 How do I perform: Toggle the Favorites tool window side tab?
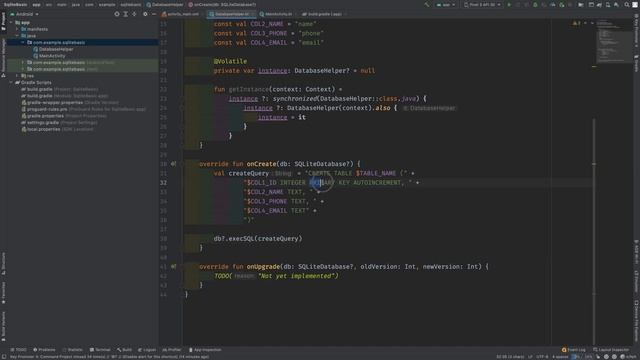(x=3, y=292)
